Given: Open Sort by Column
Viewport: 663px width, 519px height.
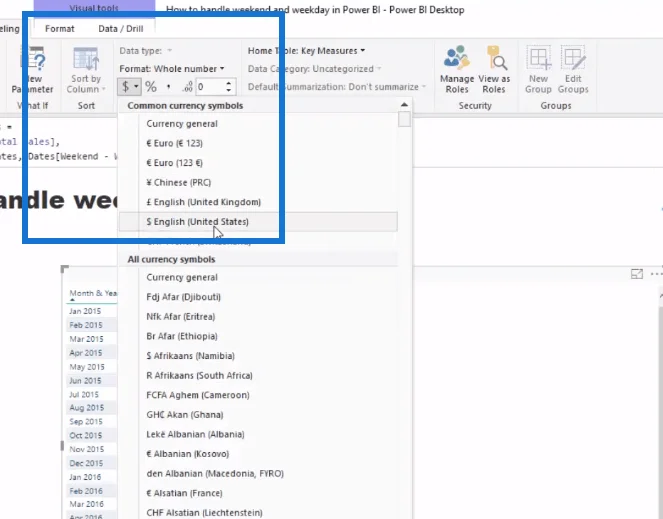Looking at the screenshot, I should [x=86, y=70].
